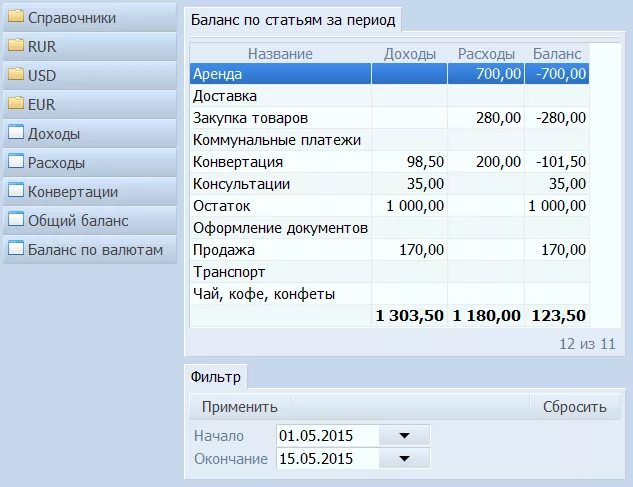Open the EUR currency section
Screen dimensions: 633x487
[90, 105]
